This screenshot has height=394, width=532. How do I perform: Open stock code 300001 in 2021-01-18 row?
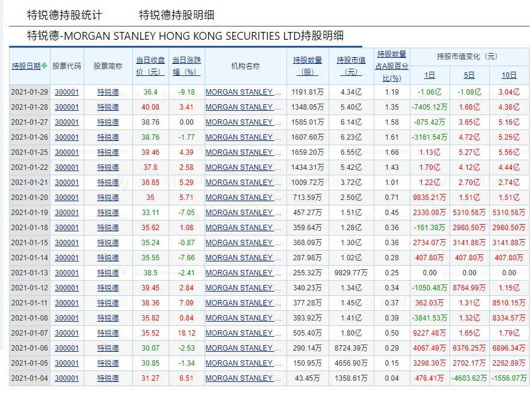(x=67, y=228)
